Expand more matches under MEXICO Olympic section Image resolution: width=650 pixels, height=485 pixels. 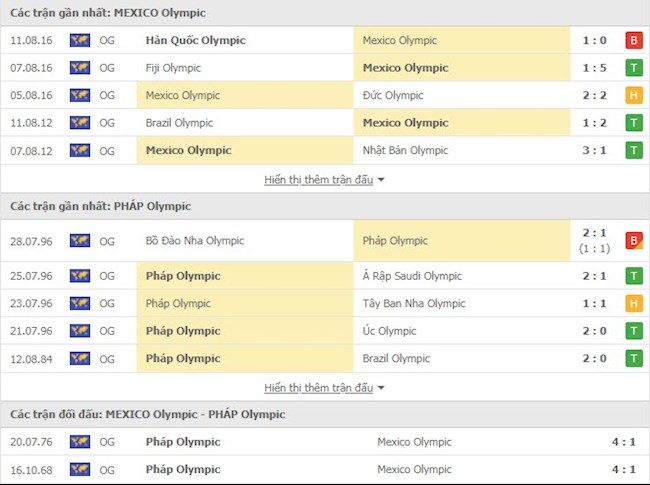[x=318, y=180]
